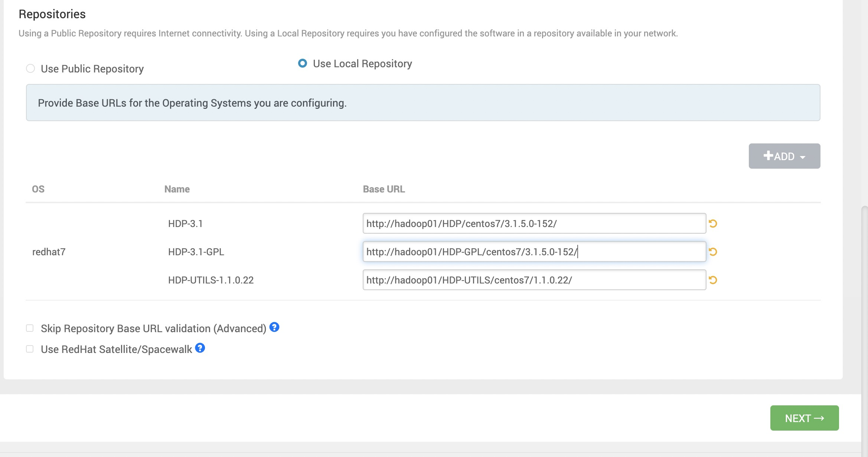
Task: Select Use Local Repository radio button
Action: [303, 64]
